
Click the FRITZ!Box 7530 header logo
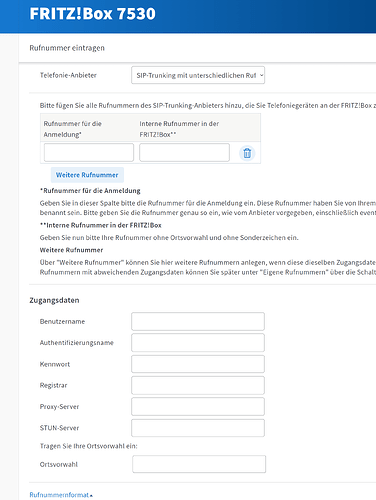tap(92, 14)
